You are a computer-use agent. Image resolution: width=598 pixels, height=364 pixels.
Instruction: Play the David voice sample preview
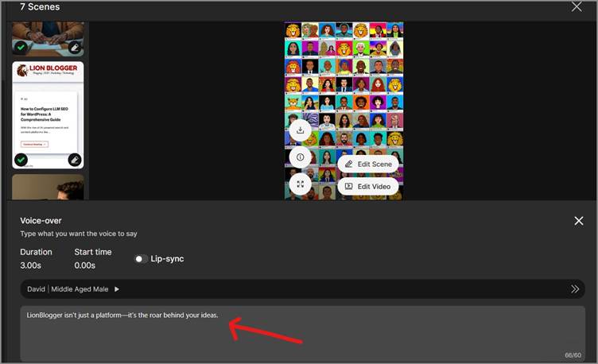pyautogui.click(x=118, y=290)
